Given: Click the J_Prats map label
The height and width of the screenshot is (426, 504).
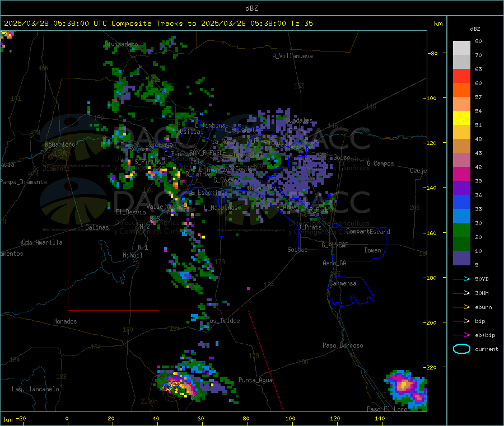Looking at the screenshot, I should [x=310, y=227].
